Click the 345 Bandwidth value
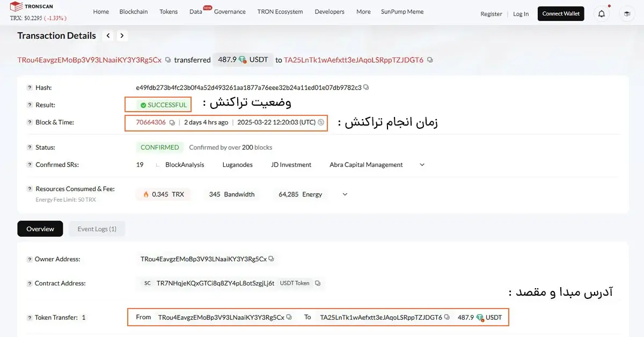 [x=232, y=194]
